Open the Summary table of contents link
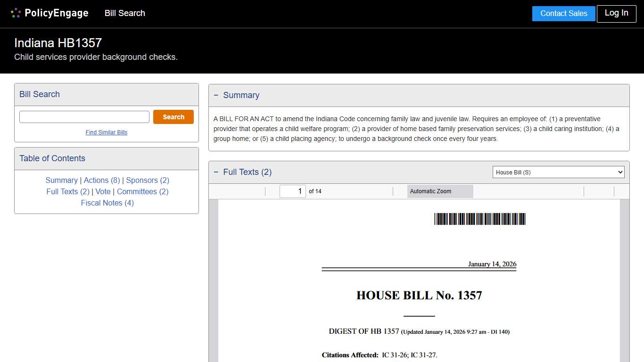644x362 pixels. tap(61, 180)
